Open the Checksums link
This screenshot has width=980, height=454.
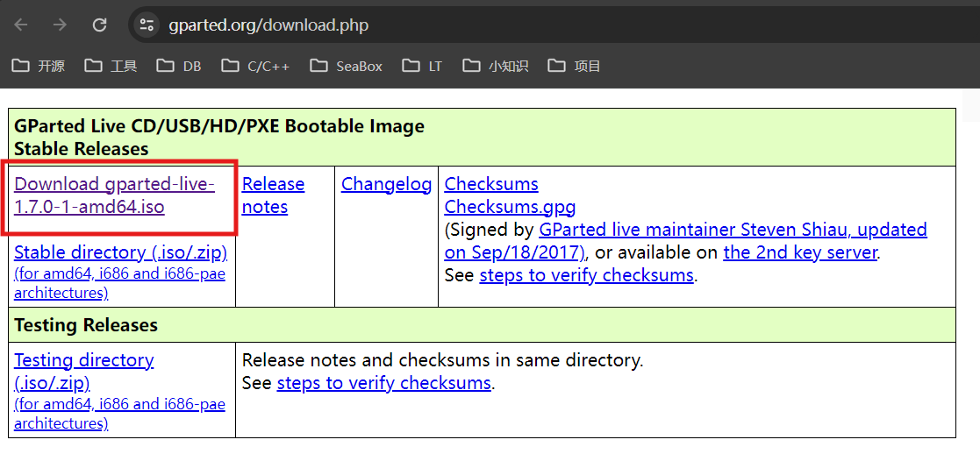coord(491,184)
